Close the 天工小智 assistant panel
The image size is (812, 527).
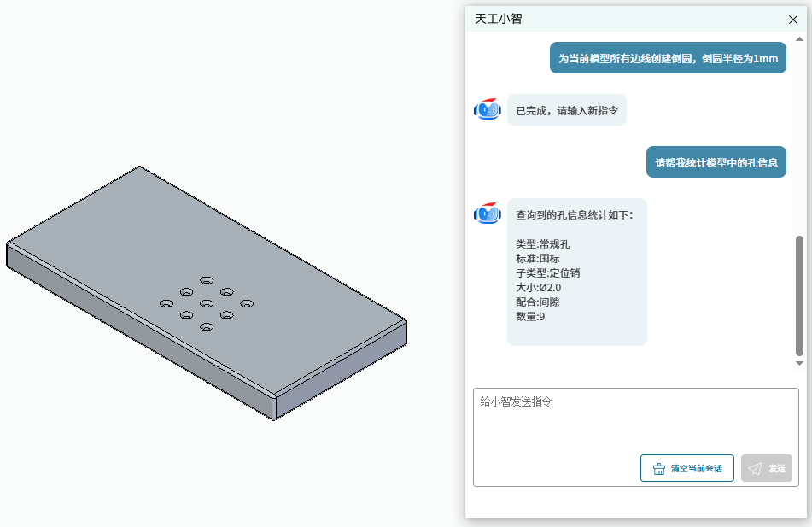[x=793, y=20]
